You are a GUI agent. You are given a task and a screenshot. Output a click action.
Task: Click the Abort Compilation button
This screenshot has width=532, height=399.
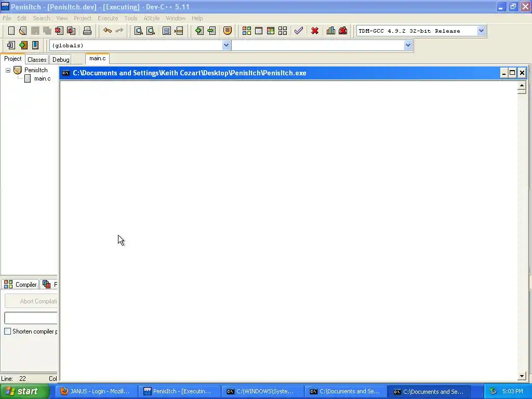pos(31,301)
